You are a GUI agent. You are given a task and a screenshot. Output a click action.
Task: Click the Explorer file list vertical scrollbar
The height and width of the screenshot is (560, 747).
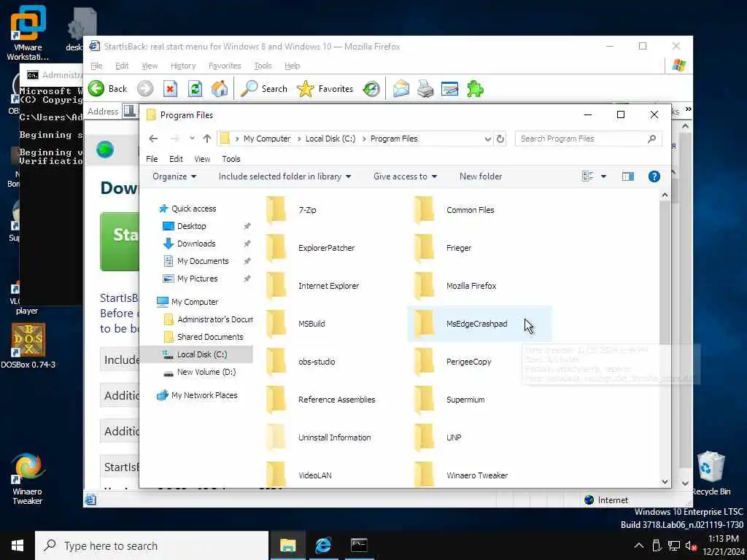pos(665,338)
